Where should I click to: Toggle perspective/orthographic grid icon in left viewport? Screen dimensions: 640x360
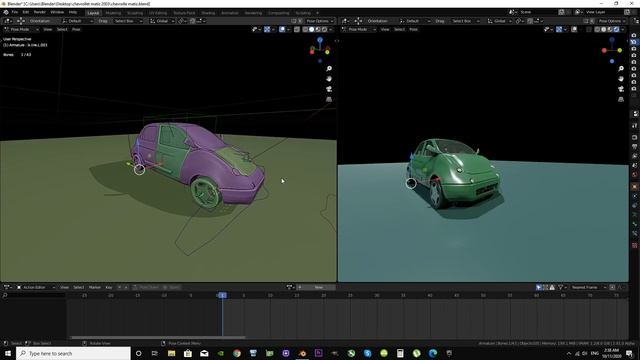coord(329,99)
